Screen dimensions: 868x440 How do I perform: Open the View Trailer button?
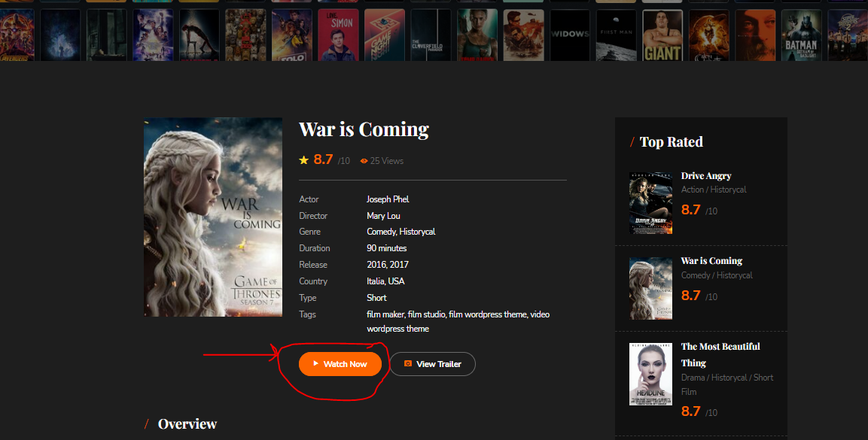pyautogui.click(x=432, y=364)
